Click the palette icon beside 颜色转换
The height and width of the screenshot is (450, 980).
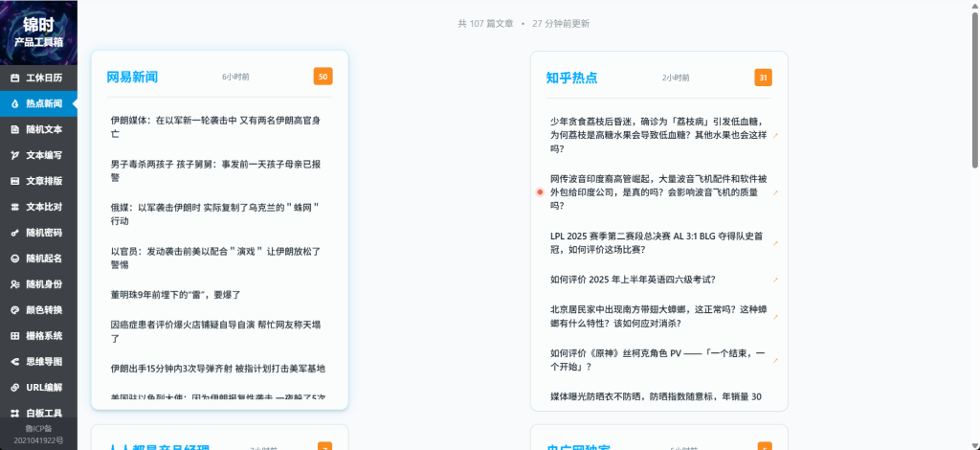click(15, 310)
